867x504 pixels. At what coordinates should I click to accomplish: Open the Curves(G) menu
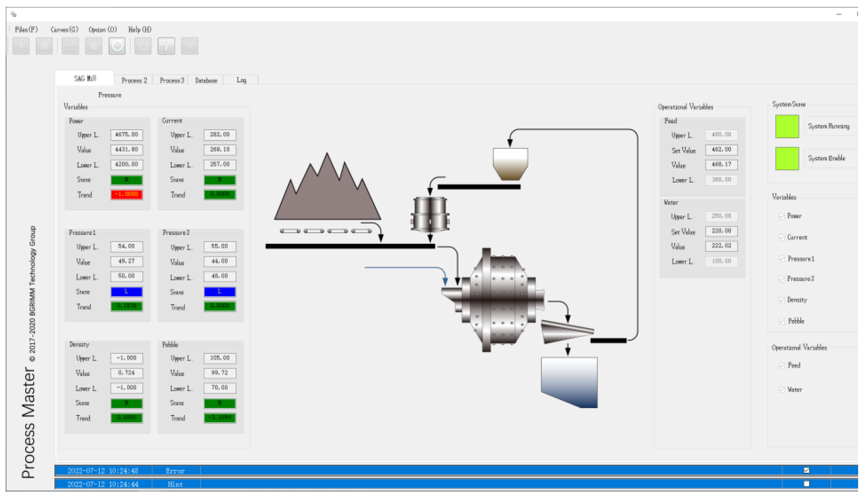pos(64,30)
